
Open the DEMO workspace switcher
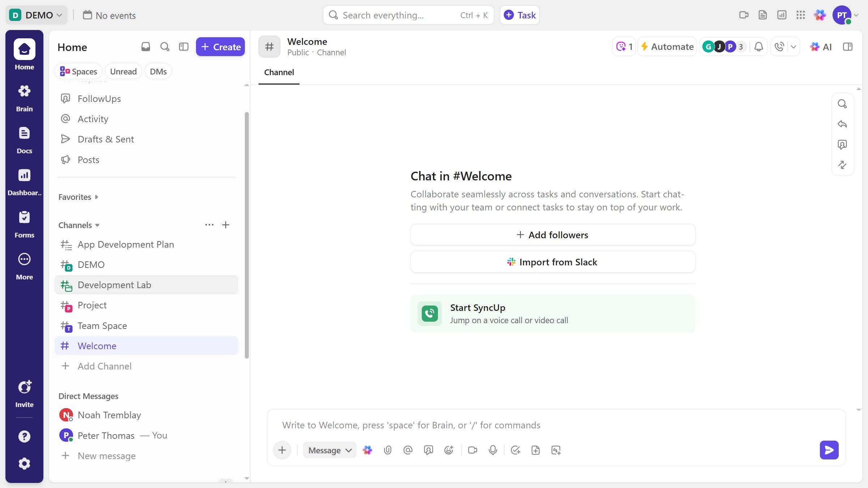[36, 15]
